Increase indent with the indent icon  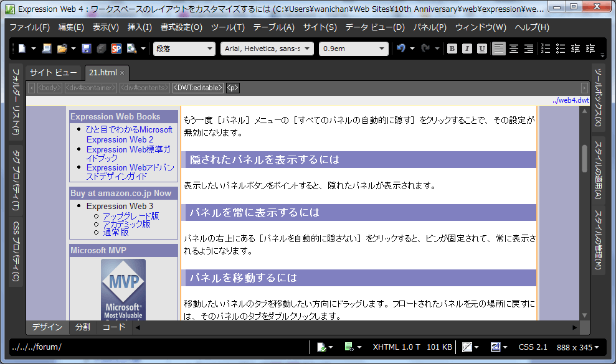pyautogui.click(x=590, y=49)
